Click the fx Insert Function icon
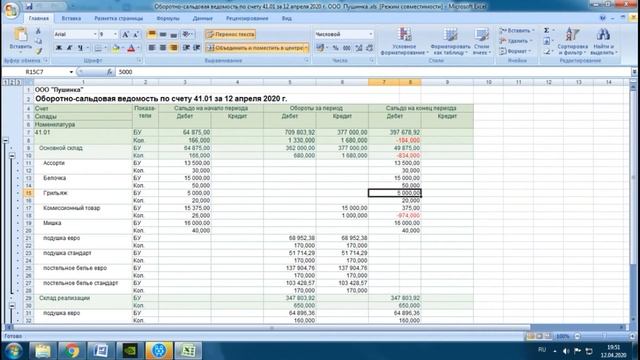The width and height of the screenshot is (640, 360). (x=109, y=72)
